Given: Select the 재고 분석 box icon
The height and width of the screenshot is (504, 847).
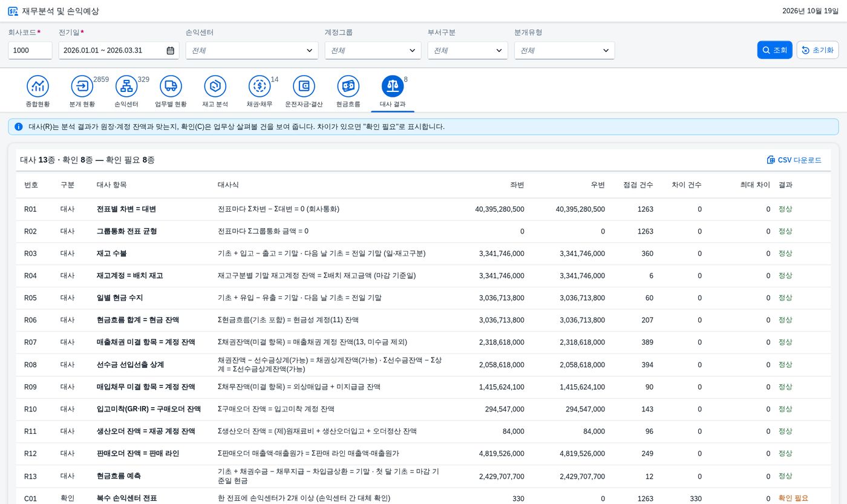Looking at the screenshot, I should point(215,86).
